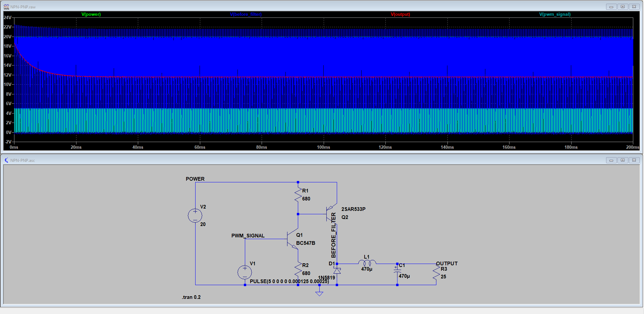Click the PULSE source value text
The image size is (644, 314).
pos(289,281)
